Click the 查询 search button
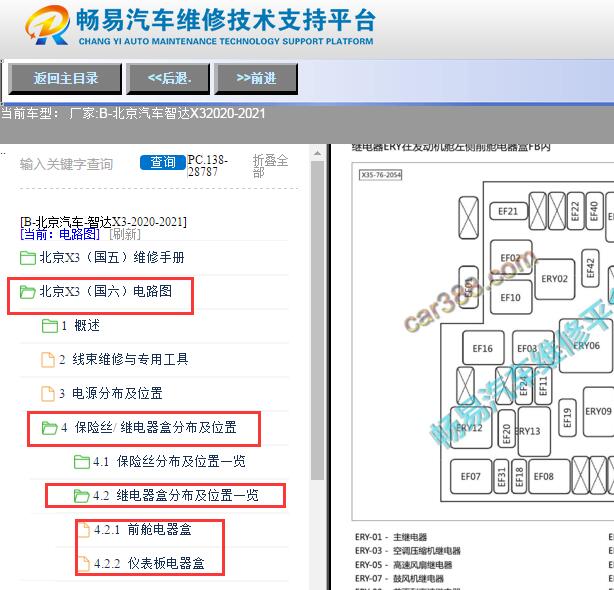 163,162
